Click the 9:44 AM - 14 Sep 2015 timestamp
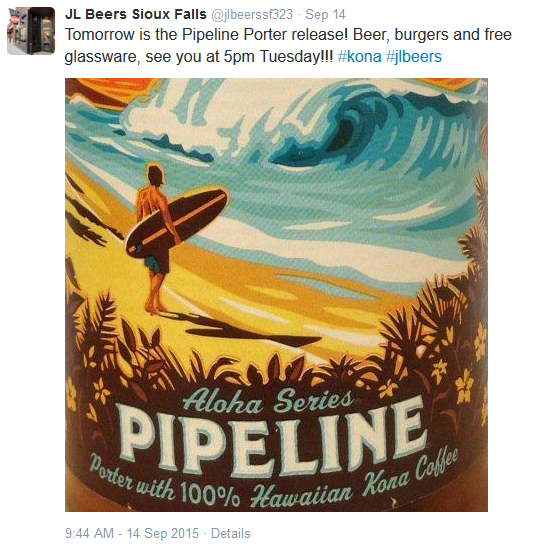This screenshot has width=541, height=553. 132,533
